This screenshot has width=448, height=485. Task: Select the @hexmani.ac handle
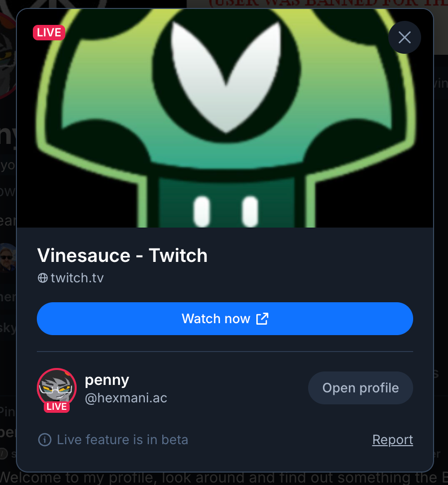click(x=126, y=398)
